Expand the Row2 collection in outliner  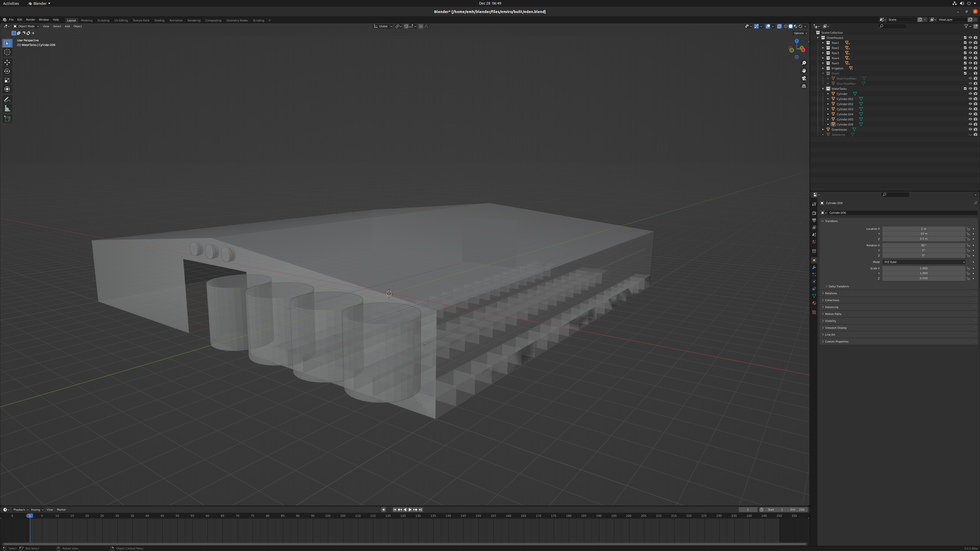coord(823,48)
